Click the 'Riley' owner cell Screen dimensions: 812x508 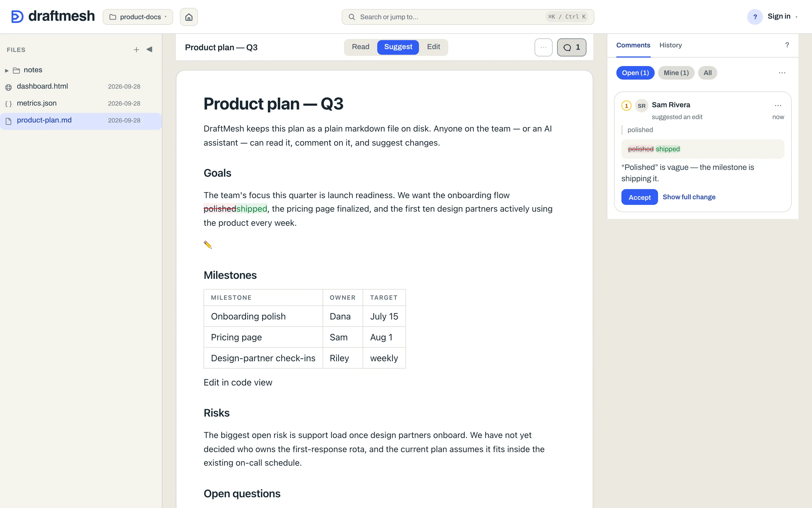tap(343, 358)
